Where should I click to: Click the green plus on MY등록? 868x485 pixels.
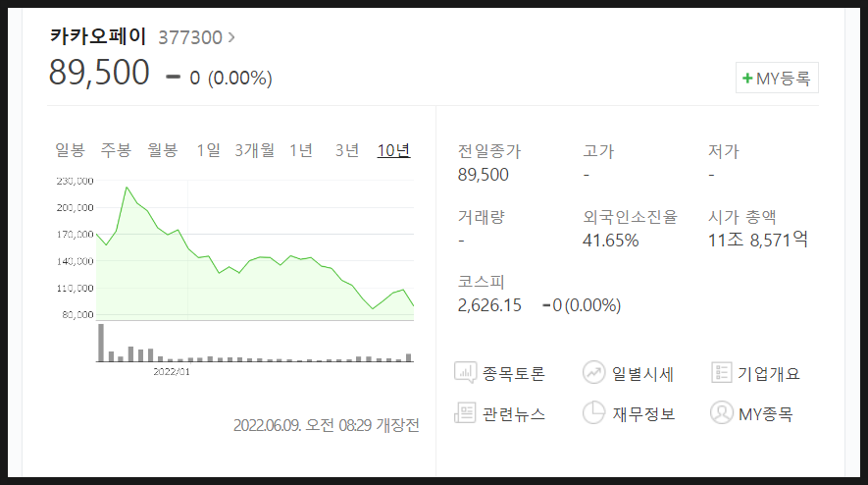click(747, 79)
